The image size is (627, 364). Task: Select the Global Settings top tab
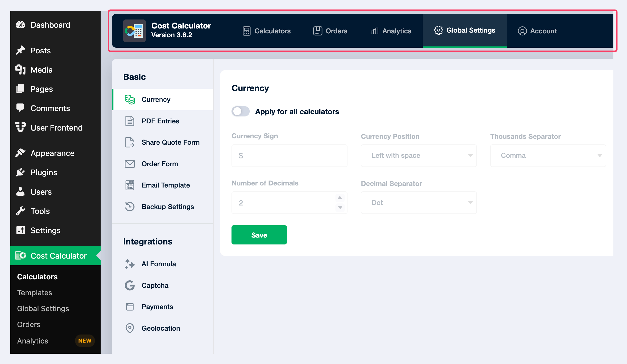(x=465, y=31)
